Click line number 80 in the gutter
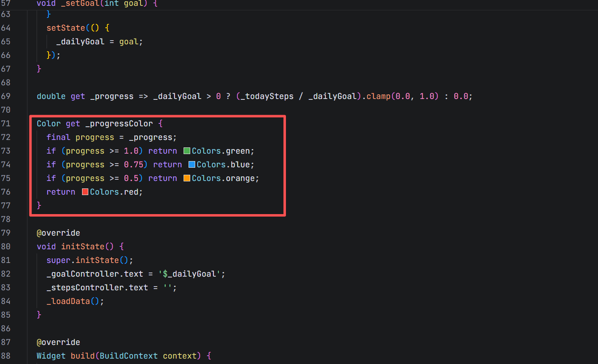This screenshot has width=598, height=364. 6,246
